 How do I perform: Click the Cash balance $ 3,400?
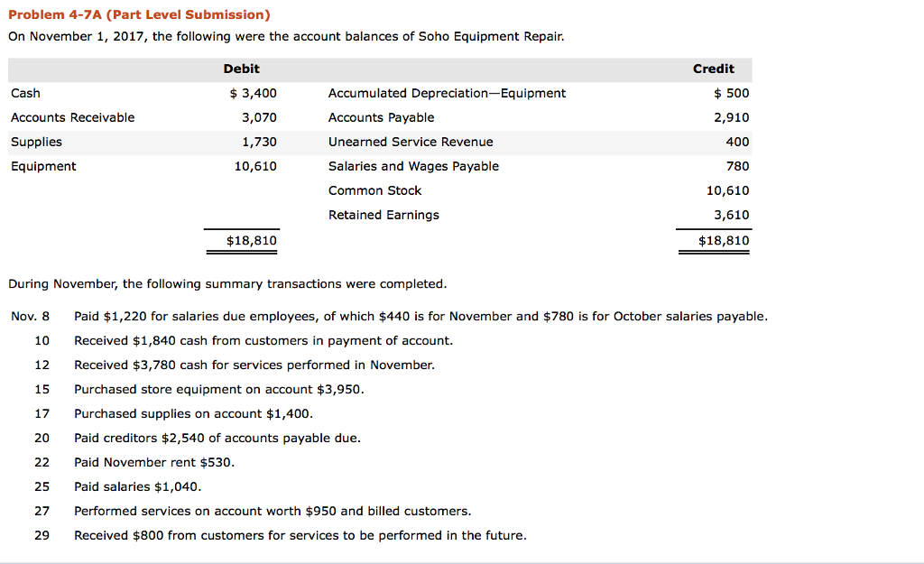pos(254,93)
